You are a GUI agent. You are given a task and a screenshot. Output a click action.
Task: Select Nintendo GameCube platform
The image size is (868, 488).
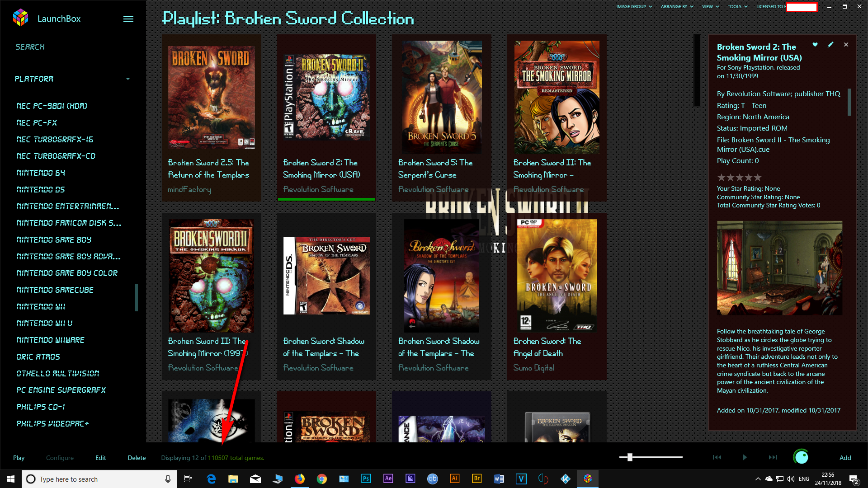tap(55, 290)
